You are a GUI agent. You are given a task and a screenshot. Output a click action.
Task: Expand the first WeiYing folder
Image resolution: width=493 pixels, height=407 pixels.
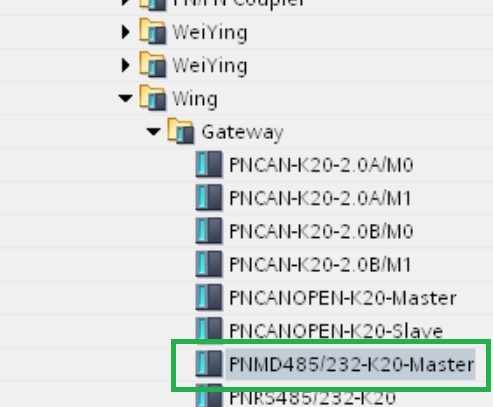click(x=125, y=32)
